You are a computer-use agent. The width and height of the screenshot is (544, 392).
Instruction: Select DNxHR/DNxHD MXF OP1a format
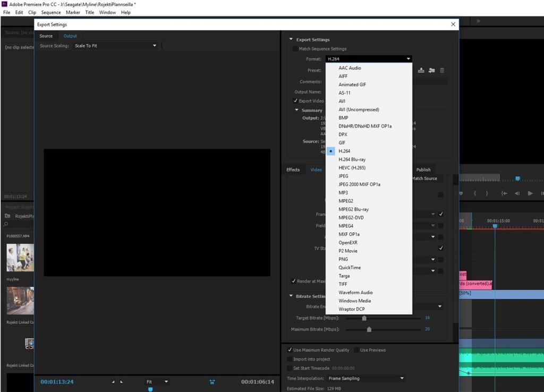click(369, 126)
